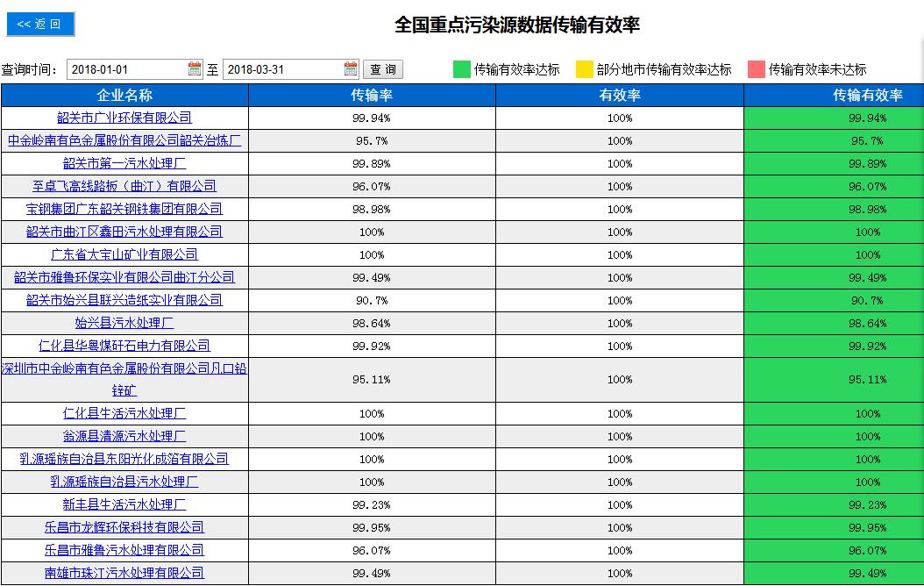Open link 至卓飞高线路板（曲江）有限公司
Image resolution: width=924 pixels, height=586 pixels.
(x=124, y=186)
